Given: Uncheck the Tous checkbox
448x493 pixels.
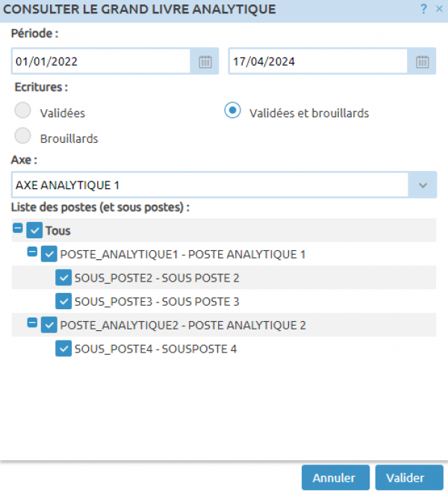Looking at the screenshot, I should coord(34,231).
